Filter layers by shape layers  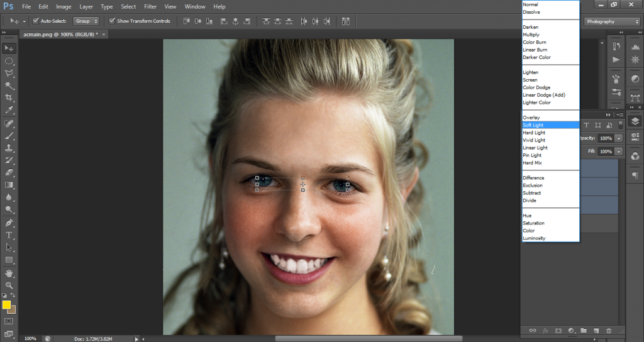click(x=597, y=125)
